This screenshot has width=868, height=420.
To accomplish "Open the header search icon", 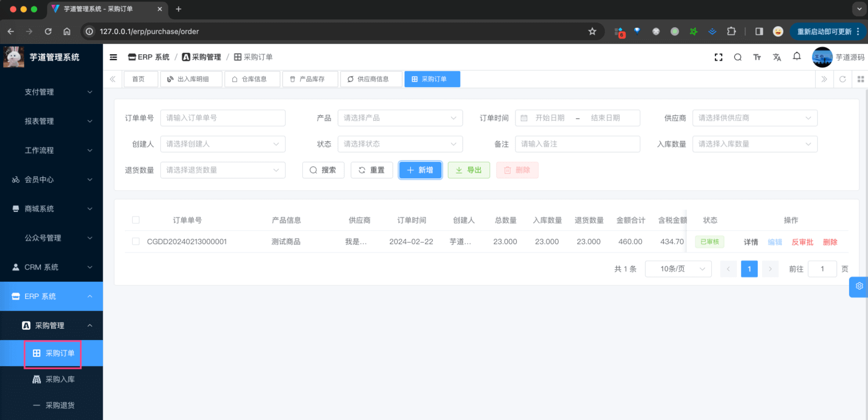I will tap(738, 57).
